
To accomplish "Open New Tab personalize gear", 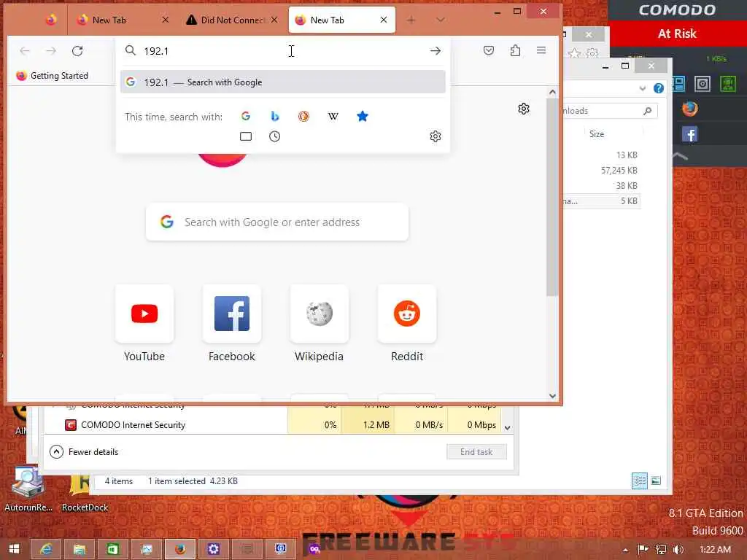I will (524, 109).
